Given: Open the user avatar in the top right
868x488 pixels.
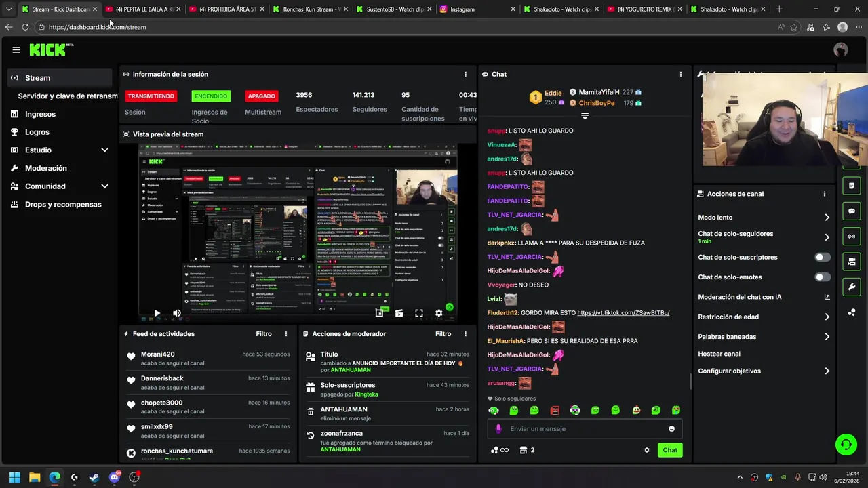Looking at the screenshot, I should tap(841, 49).
